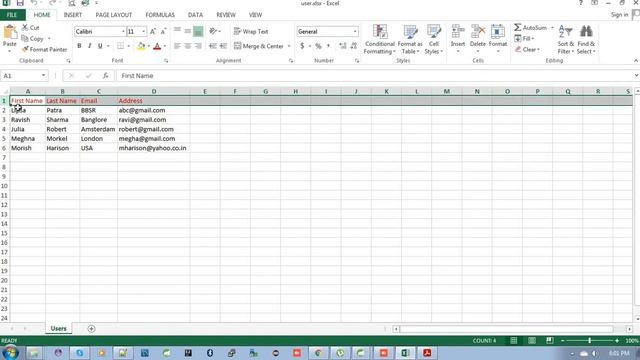Open the font size 11 dropdown
Screen dimensions: 640x360
[x=143, y=31]
